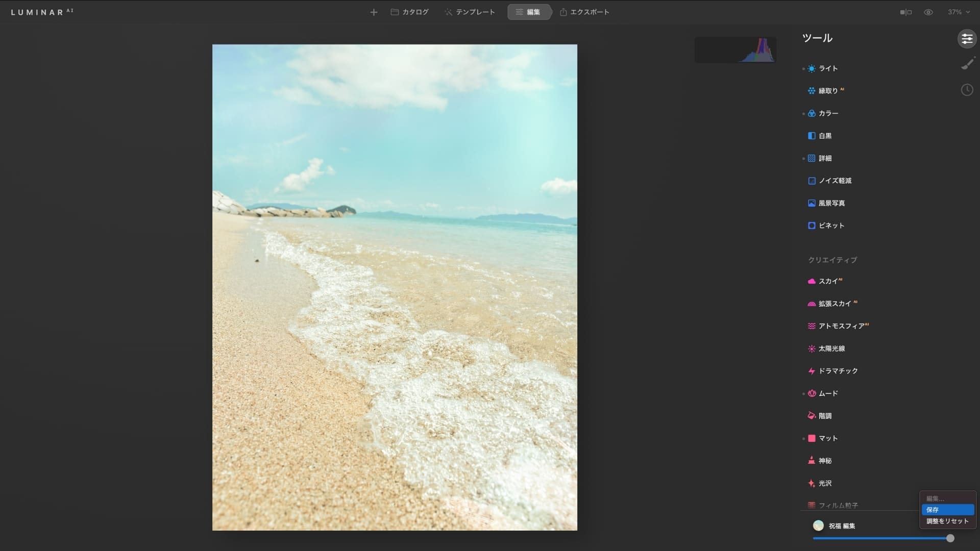This screenshot has height=551, width=980.
Task: Switch to the Catalog (カタログ) tab
Action: point(410,12)
